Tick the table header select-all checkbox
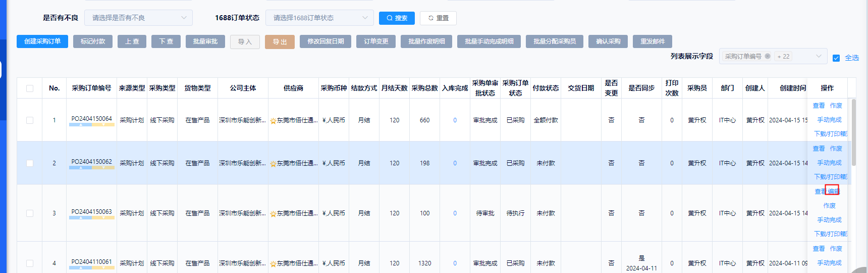Viewport: 868px width, 273px height. (x=30, y=88)
